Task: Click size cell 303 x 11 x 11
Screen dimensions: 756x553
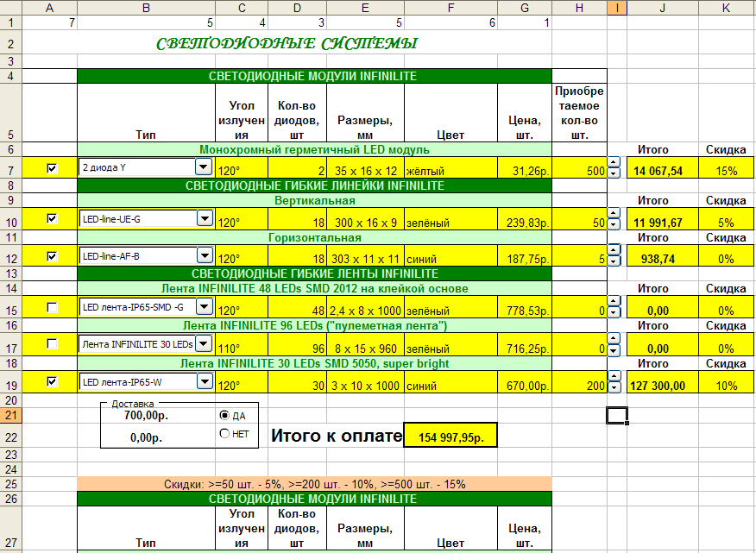Action: pyautogui.click(x=365, y=256)
